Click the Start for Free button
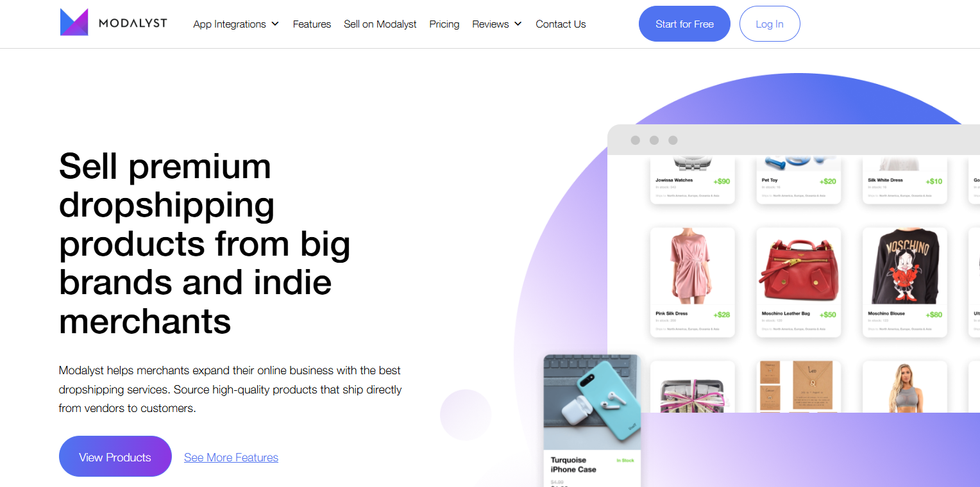The height and width of the screenshot is (487, 980). 684,24
